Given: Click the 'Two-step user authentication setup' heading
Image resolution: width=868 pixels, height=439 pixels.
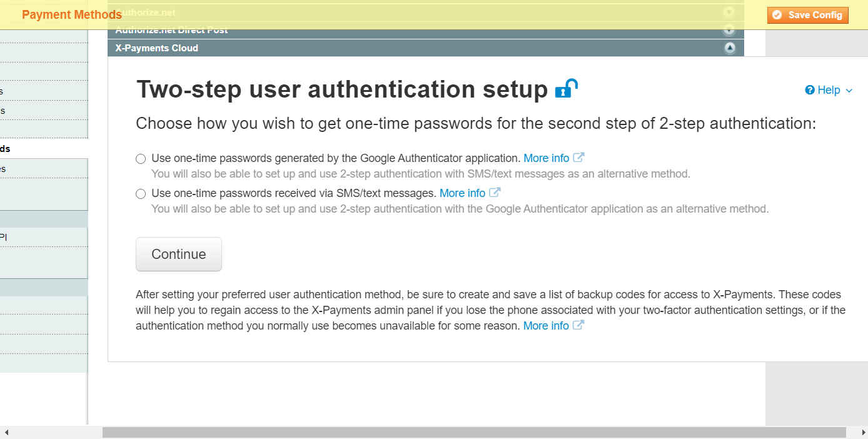Looking at the screenshot, I should (342, 89).
